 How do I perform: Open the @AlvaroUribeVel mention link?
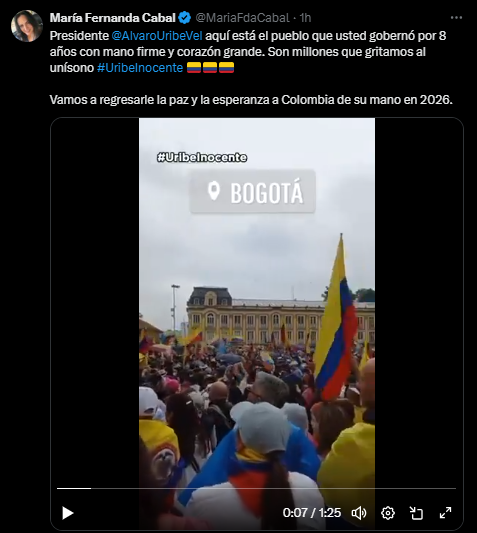(157, 36)
